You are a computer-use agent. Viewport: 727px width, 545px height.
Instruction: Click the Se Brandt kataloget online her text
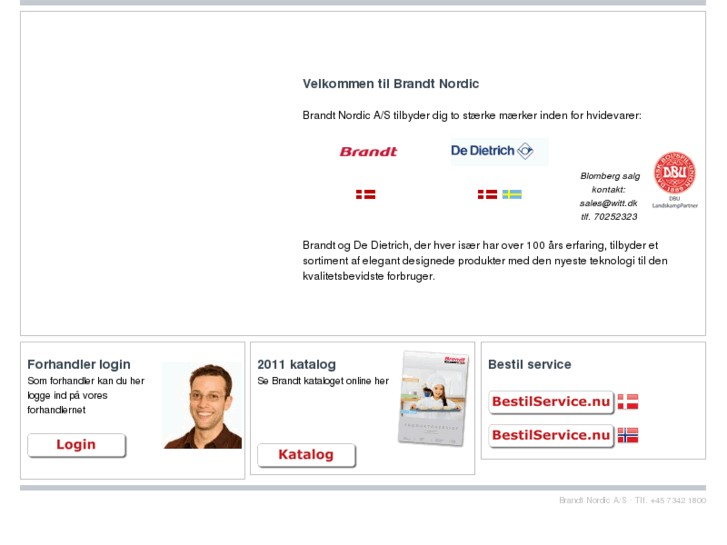click(323, 381)
